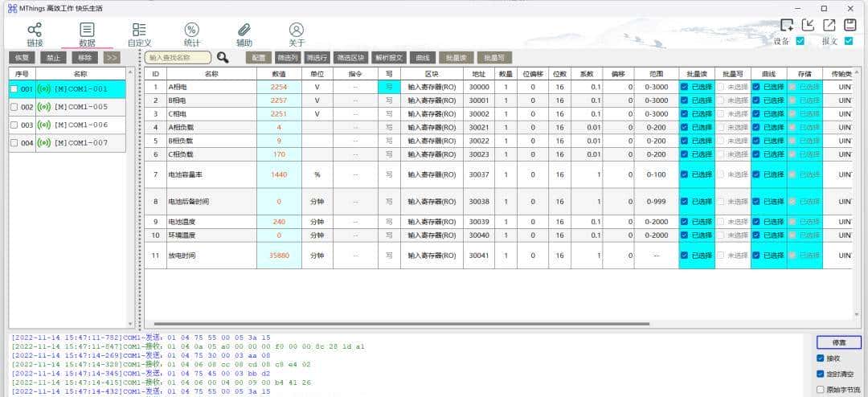The image size is (868, 397).
Task: Click the 配置 configure button
Action: [259, 58]
